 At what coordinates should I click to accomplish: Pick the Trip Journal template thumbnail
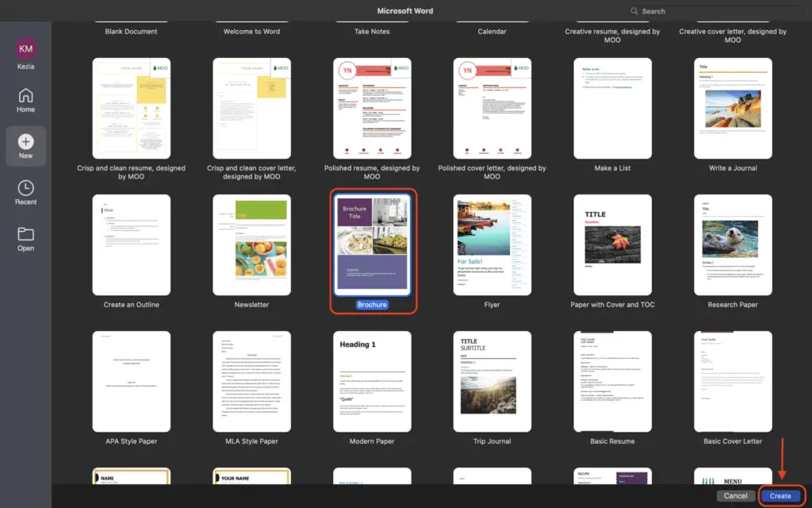(x=492, y=382)
